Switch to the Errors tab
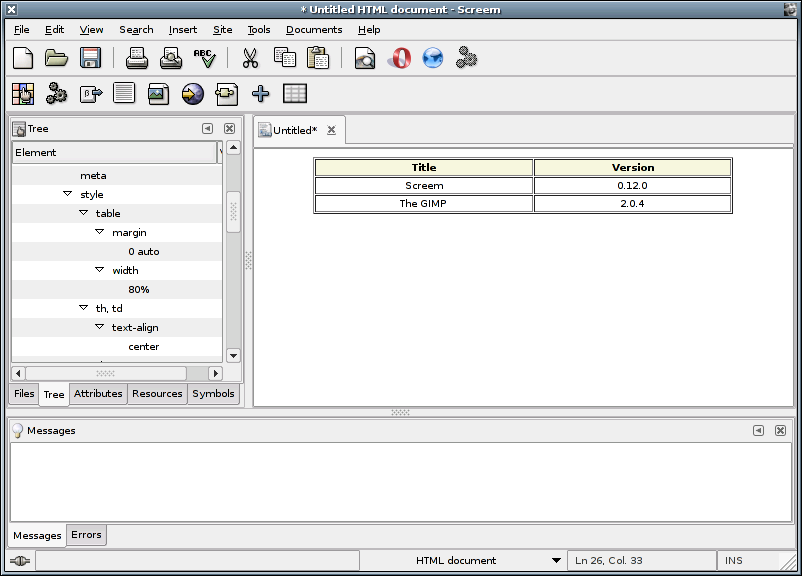The image size is (802, 576). coord(86,535)
